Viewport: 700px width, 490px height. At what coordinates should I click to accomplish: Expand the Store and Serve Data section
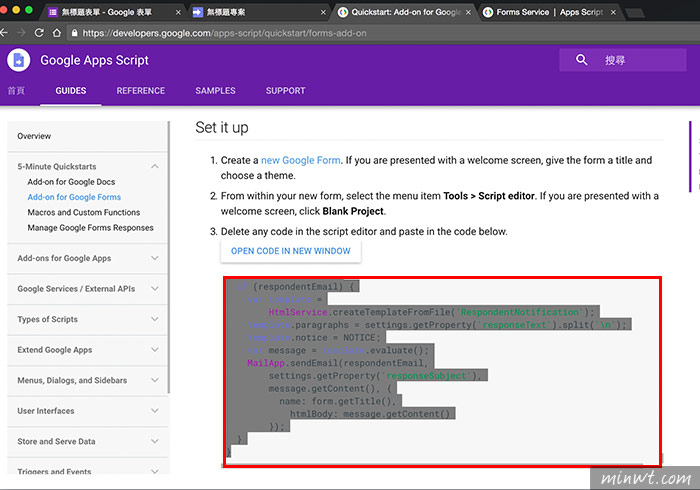tap(154, 441)
